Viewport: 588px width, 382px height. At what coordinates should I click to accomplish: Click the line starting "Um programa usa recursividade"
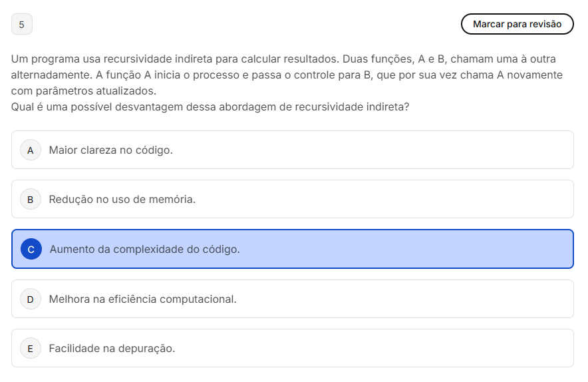point(283,59)
